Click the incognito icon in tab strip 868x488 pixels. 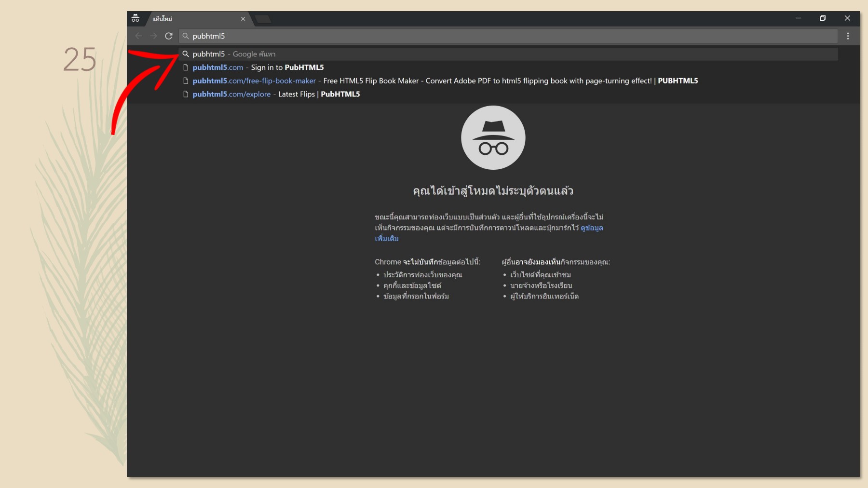(136, 19)
